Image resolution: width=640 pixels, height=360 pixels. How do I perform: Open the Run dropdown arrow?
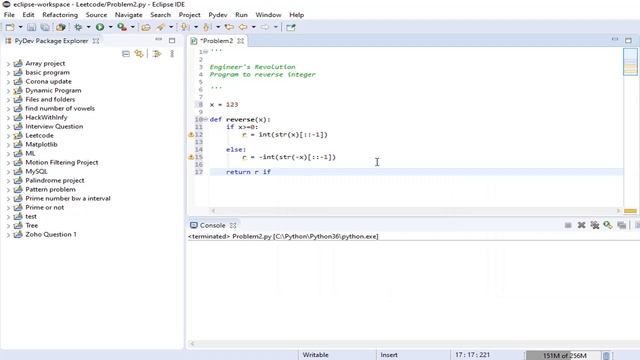(x=110, y=27)
